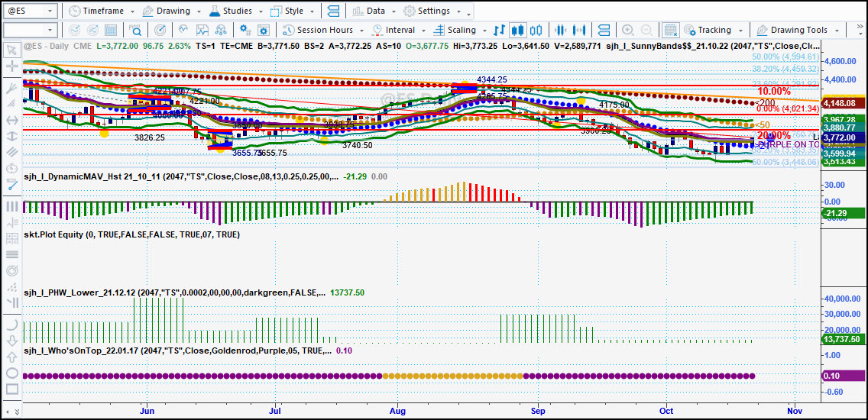Select the horizontal double-arrow line tool
The width and height of the screenshot is (868, 420).
11,119
